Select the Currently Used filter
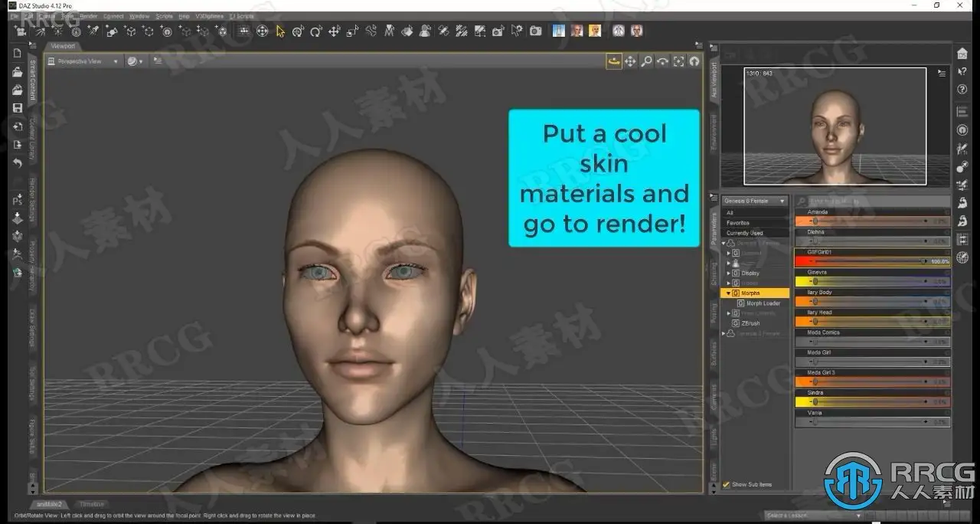The height and width of the screenshot is (524, 980). [x=744, y=233]
